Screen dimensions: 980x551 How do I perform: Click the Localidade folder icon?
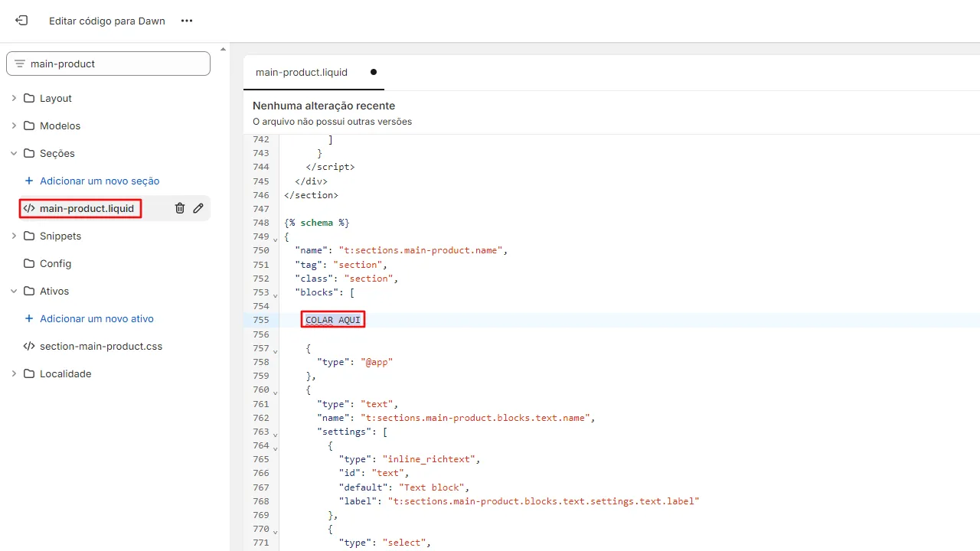[x=29, y=373]
